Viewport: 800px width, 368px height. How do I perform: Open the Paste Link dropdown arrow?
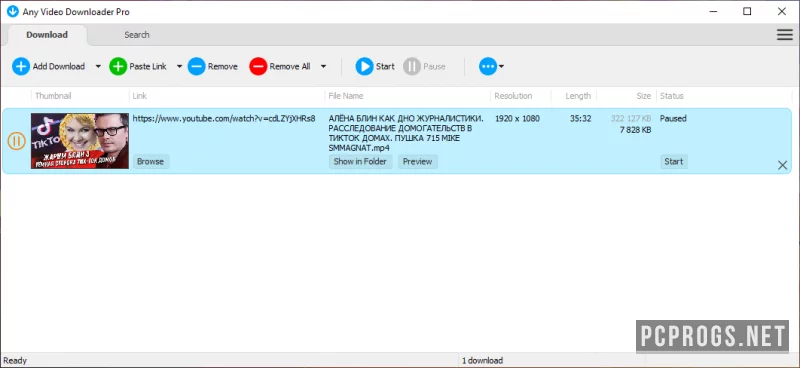click(180, 66)
